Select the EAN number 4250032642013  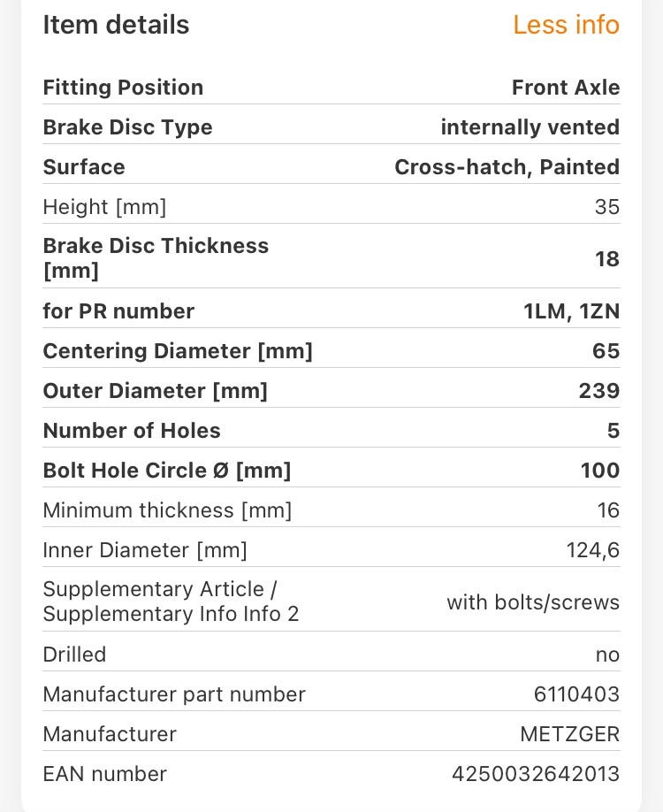tap(535, 774)
